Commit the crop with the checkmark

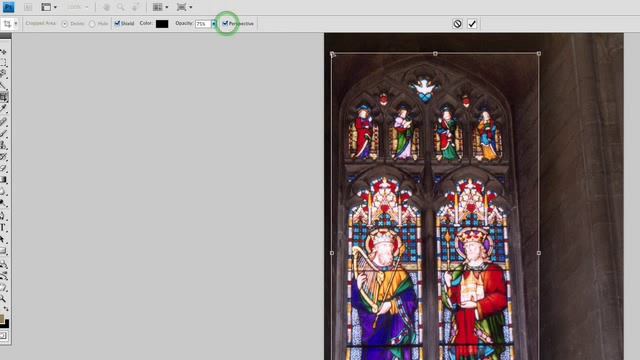pyautogui.click(x=472, y=24)
